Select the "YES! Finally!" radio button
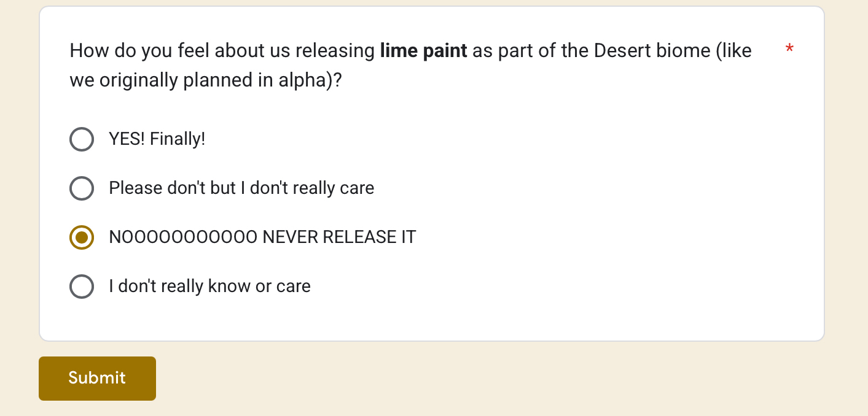This screenshot has width=868, height=416. click(x=82, y=139)
